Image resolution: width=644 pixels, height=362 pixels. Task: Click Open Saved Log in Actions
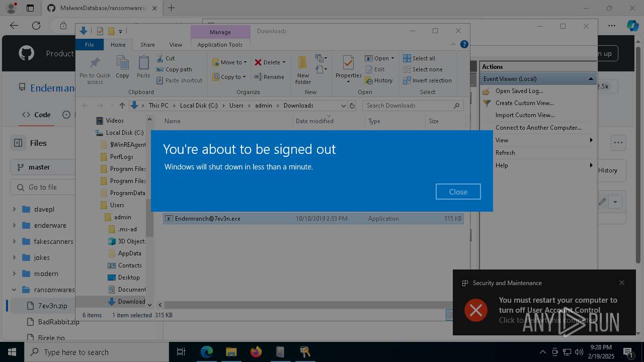point(519,91)
